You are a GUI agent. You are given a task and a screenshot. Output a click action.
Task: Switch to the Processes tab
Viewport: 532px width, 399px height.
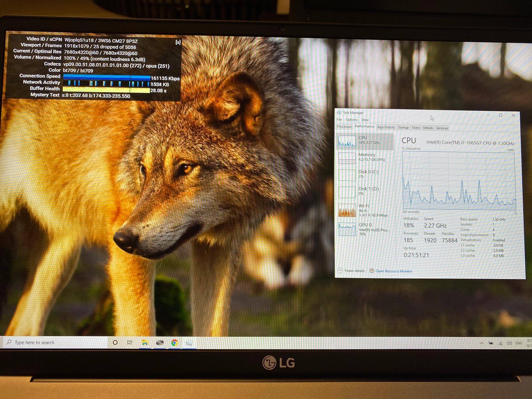[344, 127]
